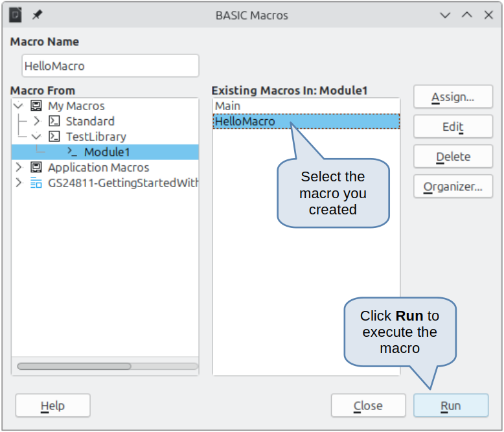This screenshot has height=432, width=504.
Task: Select the GS24811-GettingStartedWith document label
Action: pos(123,183)
